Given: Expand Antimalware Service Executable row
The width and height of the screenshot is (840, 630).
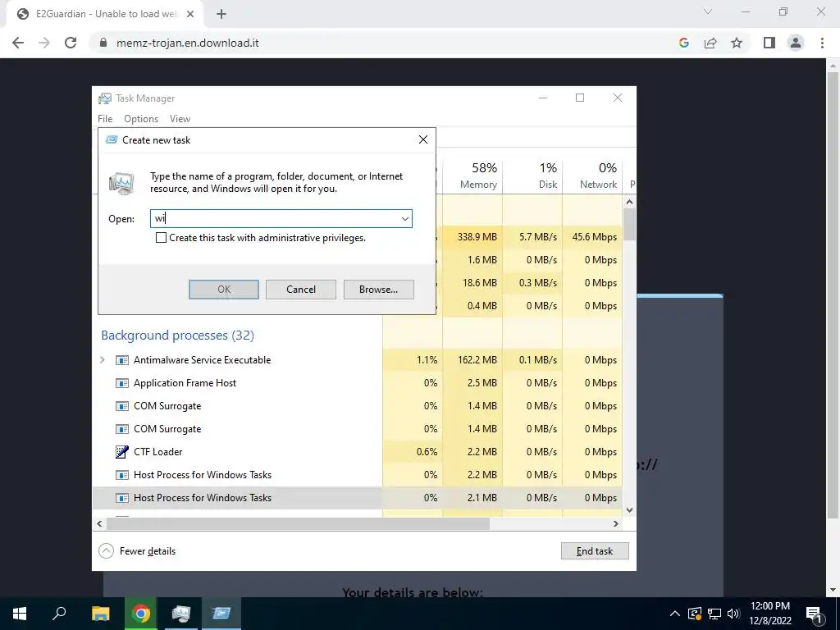Looking at the screenshot, I should [103, 360].
